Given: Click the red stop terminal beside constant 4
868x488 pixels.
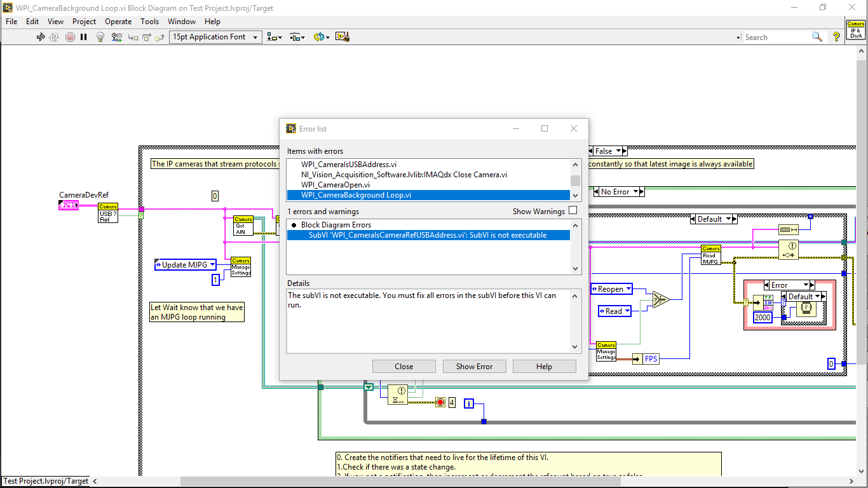Looking at the screenshot, I should click(x=440, y=402).
